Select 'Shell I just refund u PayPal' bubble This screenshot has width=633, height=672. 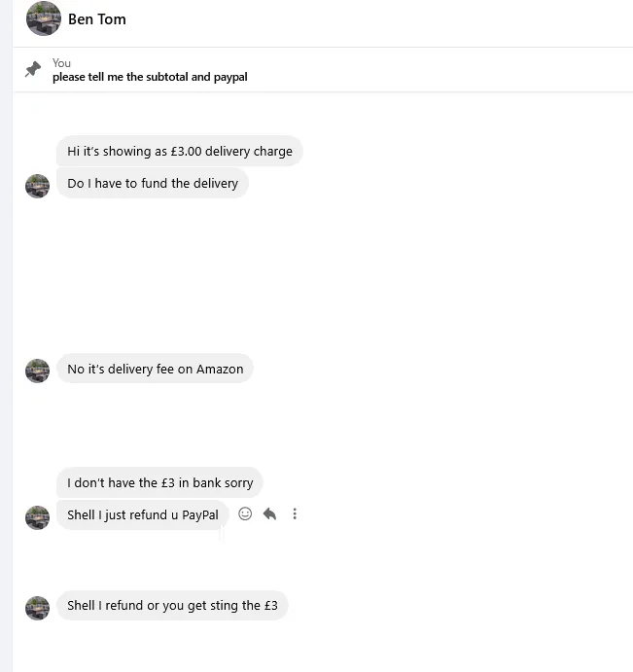[x=143, y=514]
